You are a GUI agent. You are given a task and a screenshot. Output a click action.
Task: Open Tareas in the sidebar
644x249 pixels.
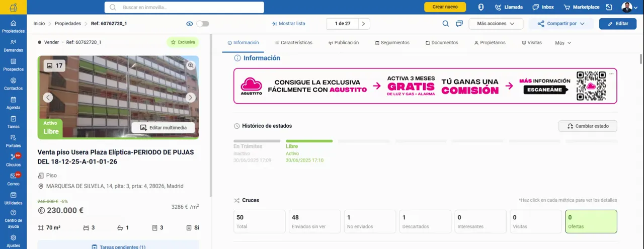[13, 122]
